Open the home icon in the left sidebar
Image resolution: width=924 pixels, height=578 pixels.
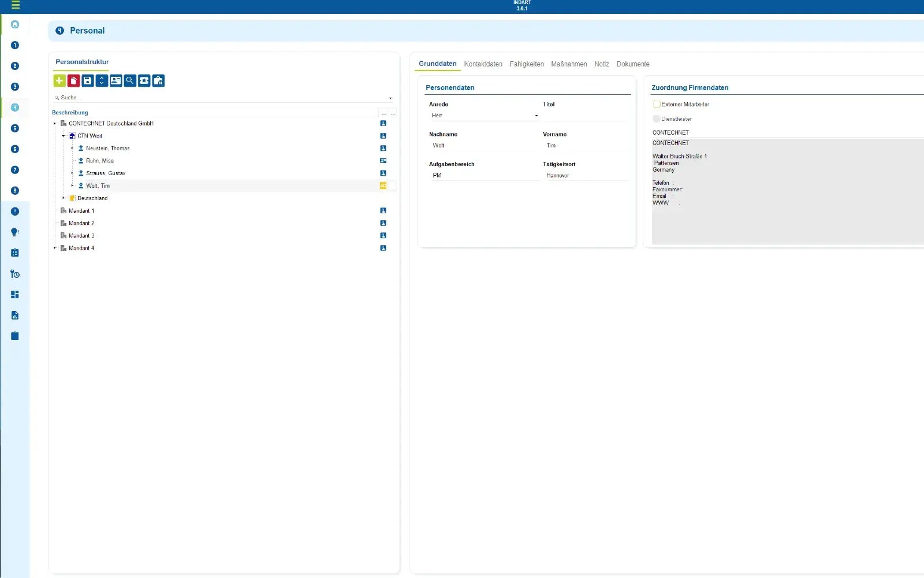coord(15,24)
